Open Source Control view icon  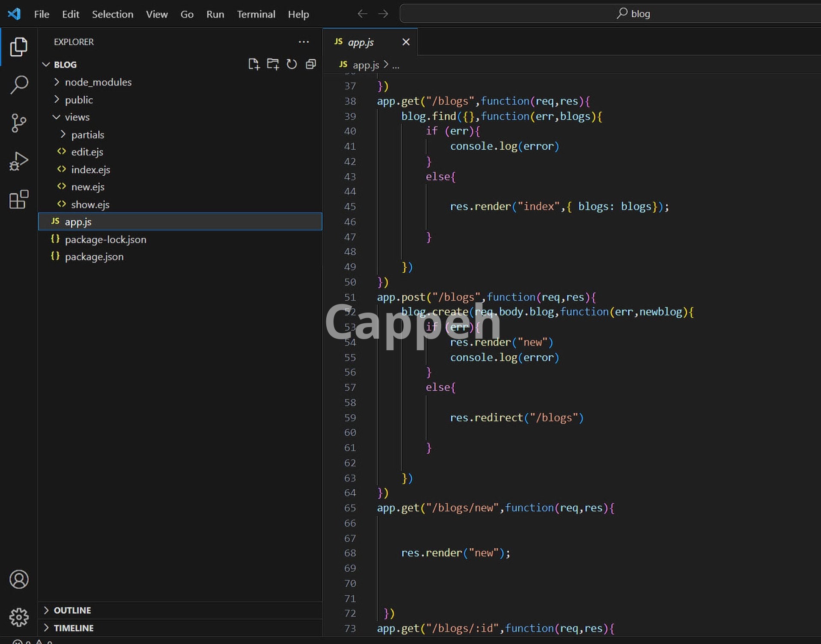tap(19, 123)
